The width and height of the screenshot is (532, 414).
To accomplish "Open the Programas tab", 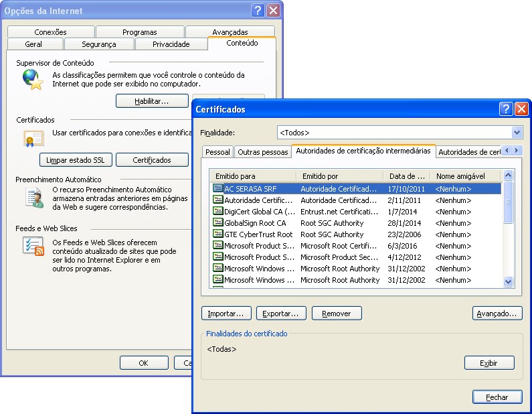I will point(140,32).
